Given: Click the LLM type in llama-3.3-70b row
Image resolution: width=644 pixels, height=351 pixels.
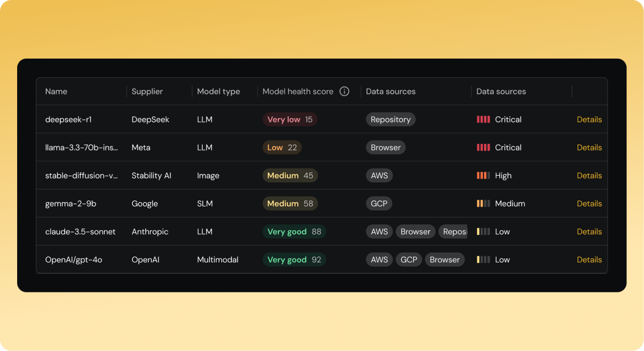Looking at the screenshot, I should pyautogui.click(x=205, y=148).
